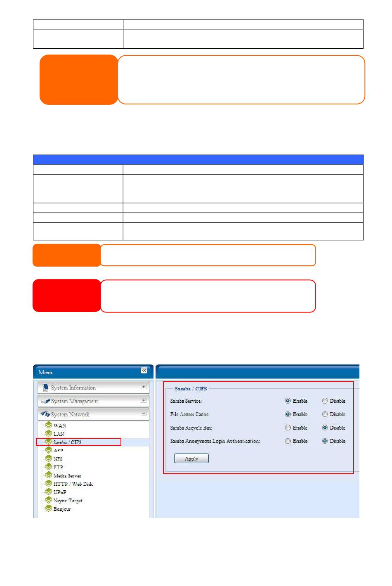Click the System Management wrench icon
The width and height of the screenshot is (392, 586).
(45, 401)
